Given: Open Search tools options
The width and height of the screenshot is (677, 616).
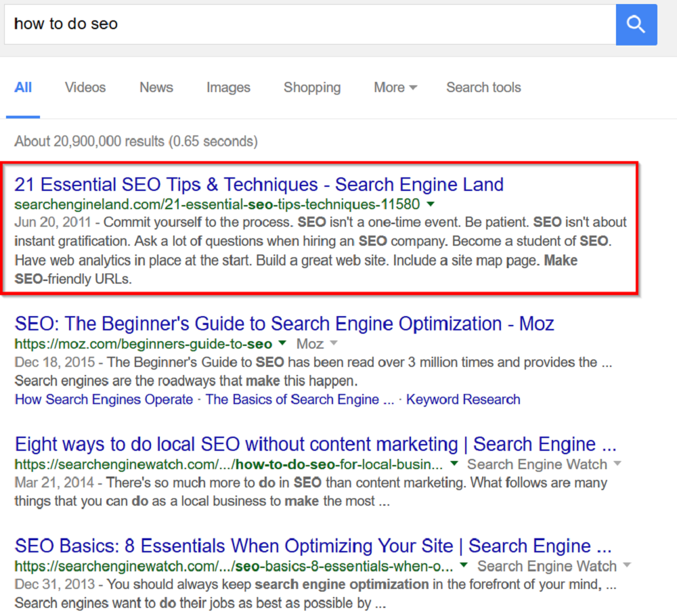Looking at the screenshot, I should coord(483,87).
